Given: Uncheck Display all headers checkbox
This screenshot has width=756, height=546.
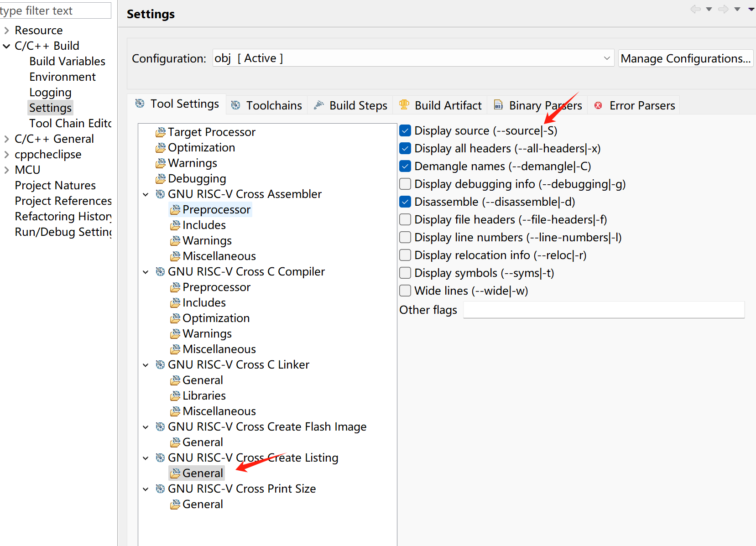Looking at the screenshot, I should 405,149.
